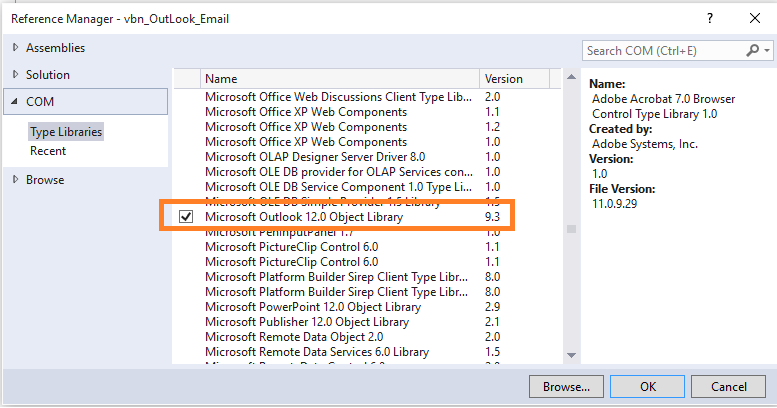Click the list scrollbar down arrow
The width and height of the screenshot is (777, 408).
(x=571, y=355)
